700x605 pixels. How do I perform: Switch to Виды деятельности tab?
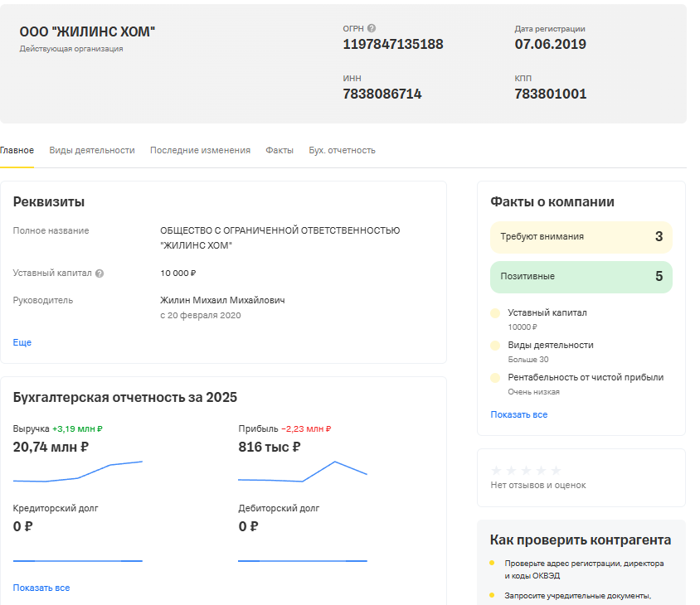point(91,150)
